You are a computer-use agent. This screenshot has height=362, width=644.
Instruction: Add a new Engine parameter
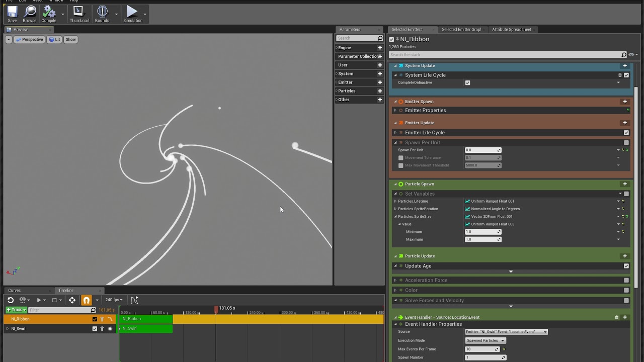(380, 48)
